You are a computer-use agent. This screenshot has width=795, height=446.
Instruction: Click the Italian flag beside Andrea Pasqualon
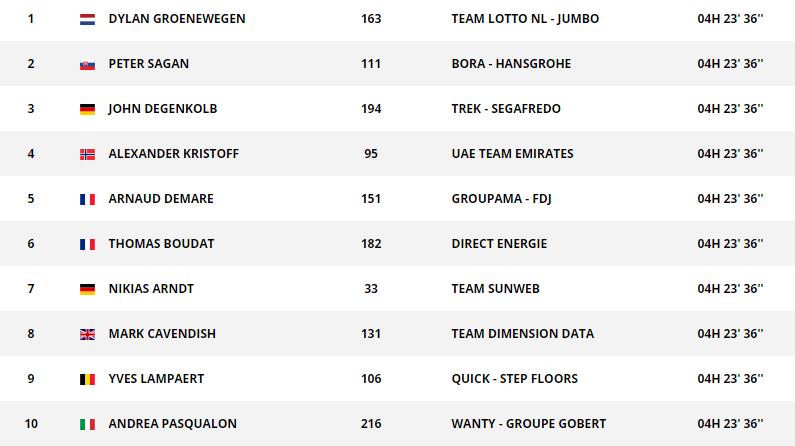(87, 424)
